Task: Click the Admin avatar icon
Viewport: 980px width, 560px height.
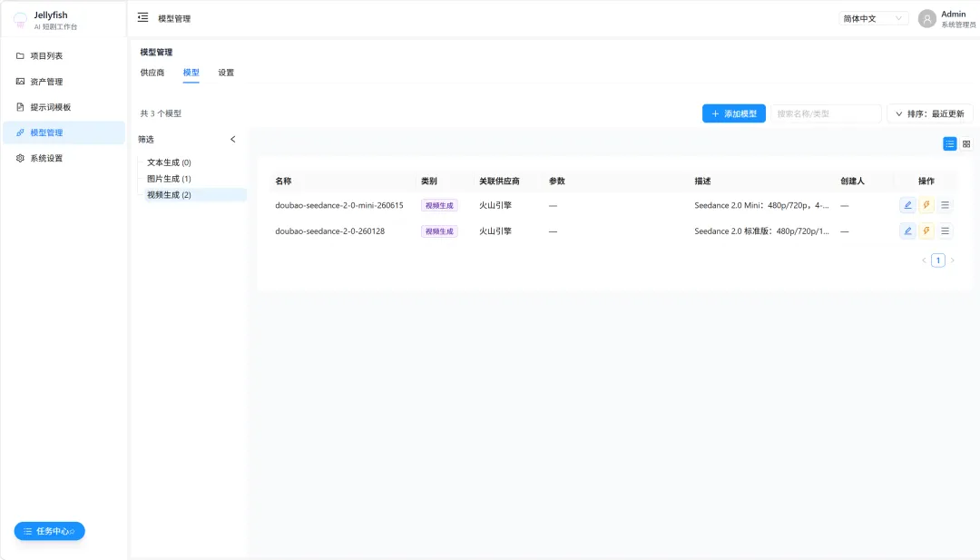Action: (x=926, y=19)
